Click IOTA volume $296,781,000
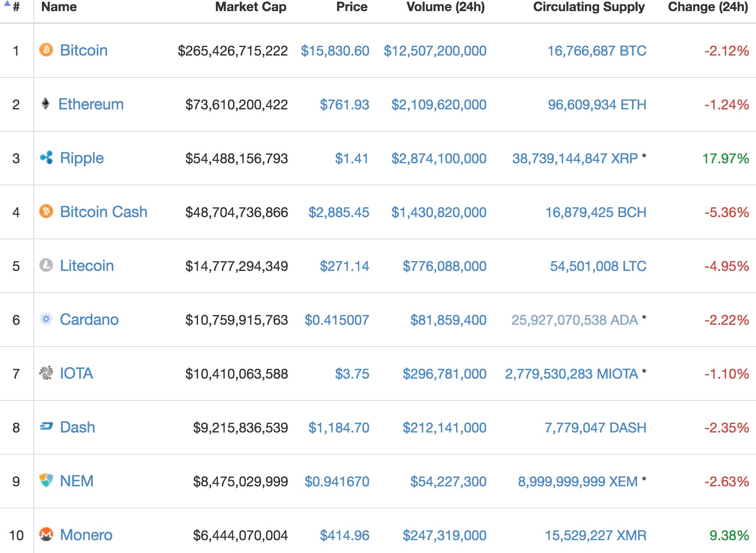Screen dimensions: 756x553 point(445,374)
